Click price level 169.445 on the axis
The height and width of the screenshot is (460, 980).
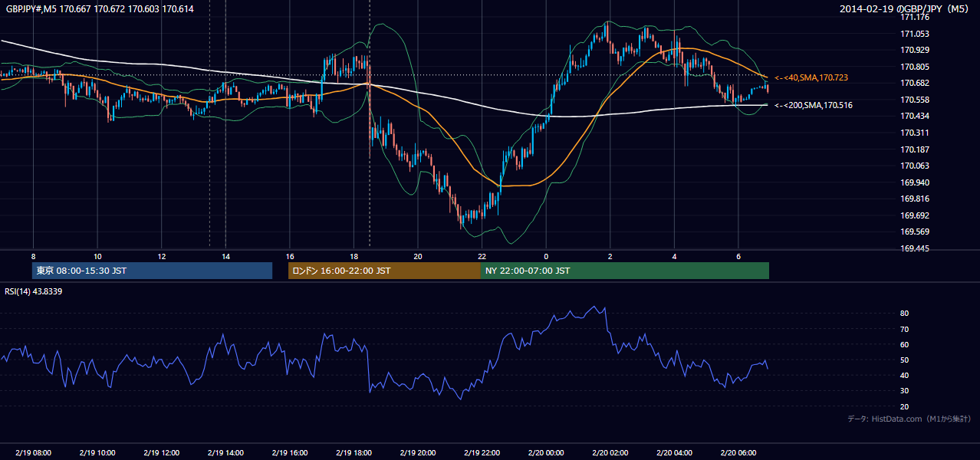tap(914, 248)
